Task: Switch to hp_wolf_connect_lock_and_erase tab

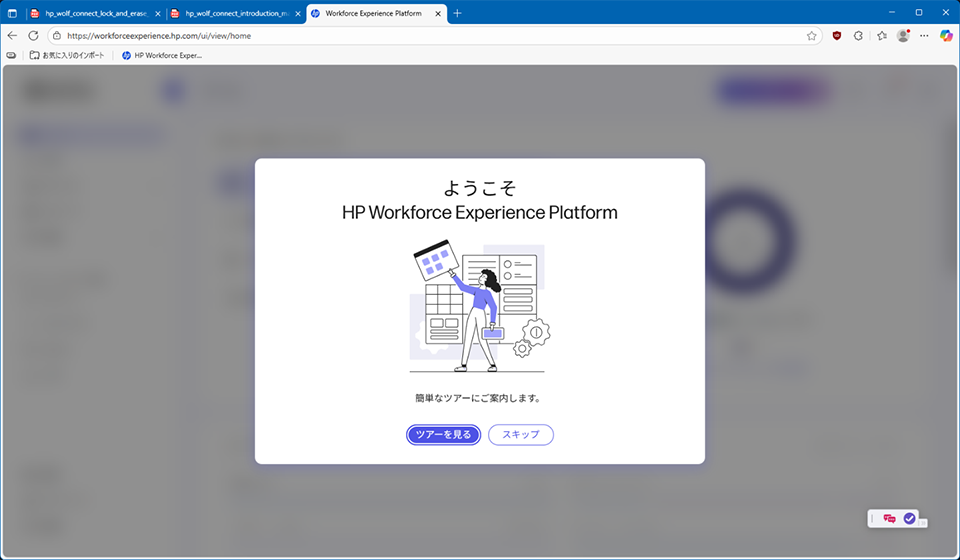Action: coord(96,13)
